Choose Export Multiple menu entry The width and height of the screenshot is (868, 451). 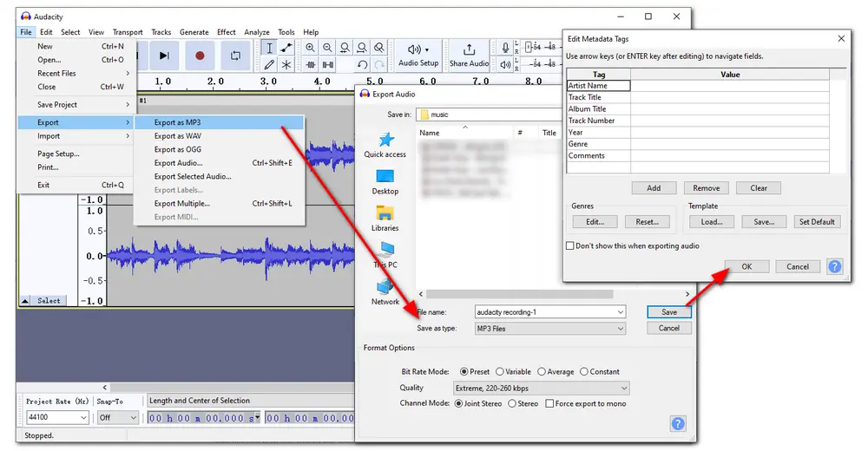(220, 204)
